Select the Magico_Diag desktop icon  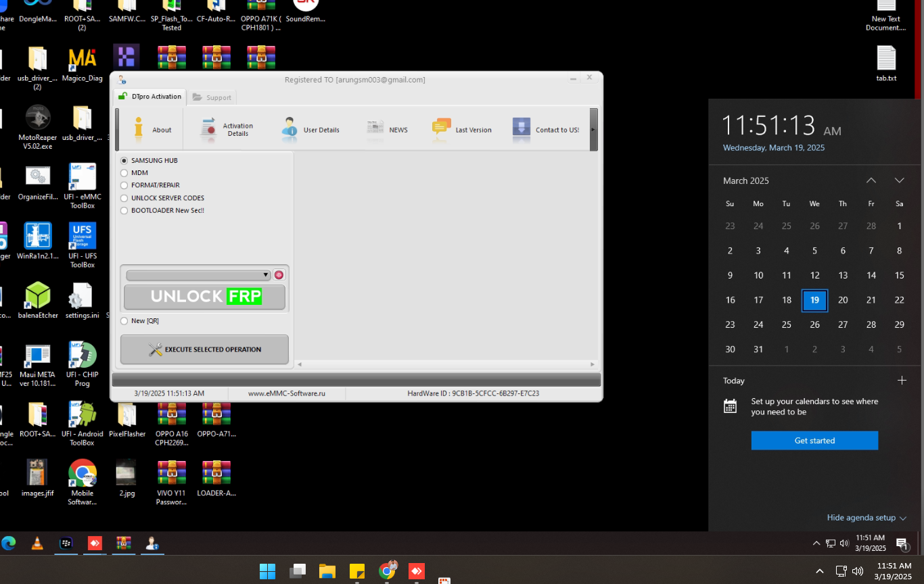(83, 64)
